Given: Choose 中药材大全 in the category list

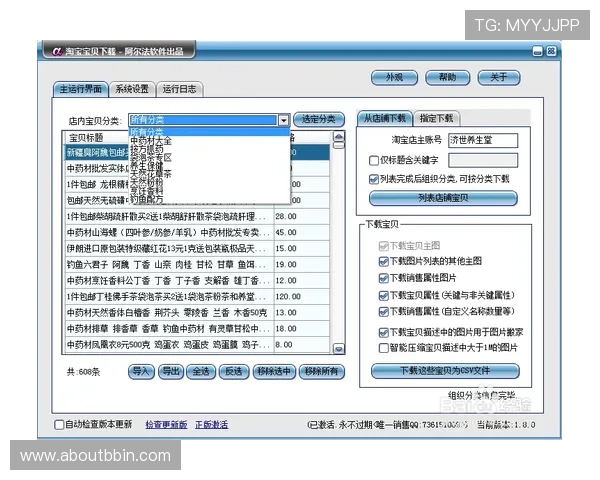Looking at the screenshot, I should [209, 141].
